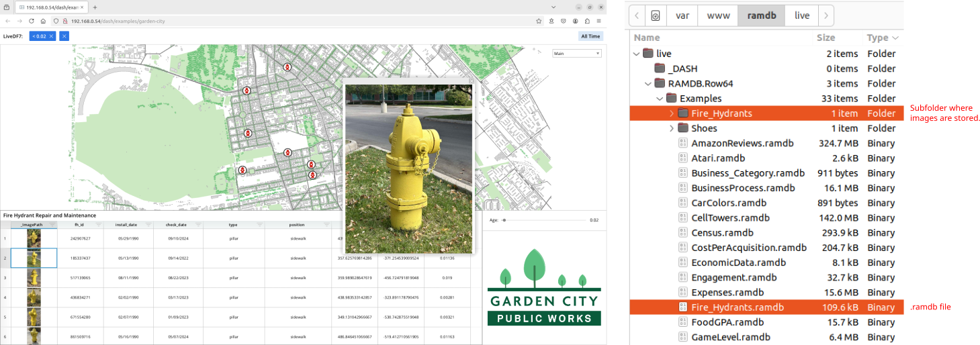980x345 pixels.
Task: Go to browser home page
Action: pyautogui.click(x=43, y=21)
